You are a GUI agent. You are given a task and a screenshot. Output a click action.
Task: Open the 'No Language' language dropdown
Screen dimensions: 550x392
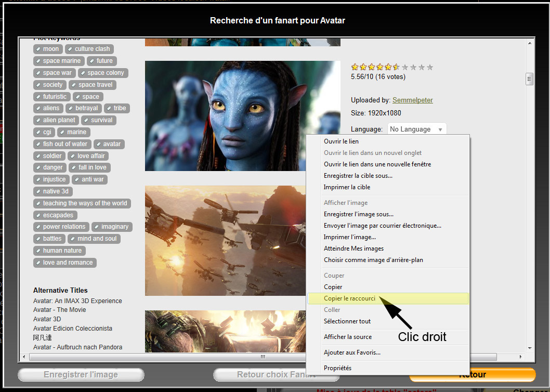pyautogui.click(x=417, y=129)
